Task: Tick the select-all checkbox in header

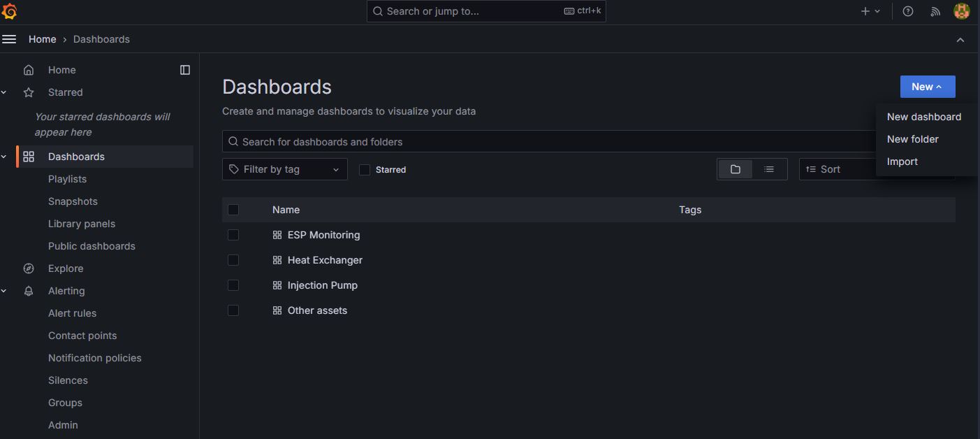Action: pos(233,210)
